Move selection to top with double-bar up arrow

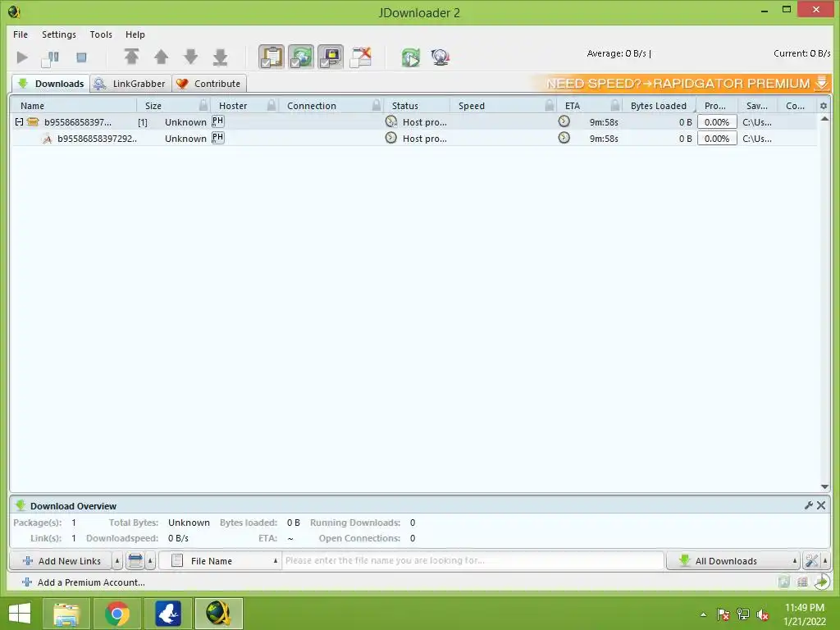pyautogui.click(x=132, y=57)
